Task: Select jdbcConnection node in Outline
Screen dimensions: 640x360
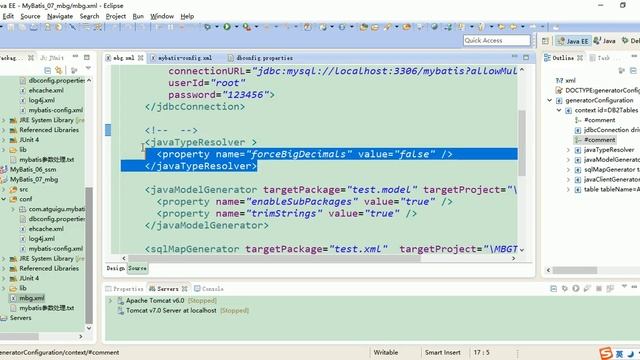Action: click(607, 130)
